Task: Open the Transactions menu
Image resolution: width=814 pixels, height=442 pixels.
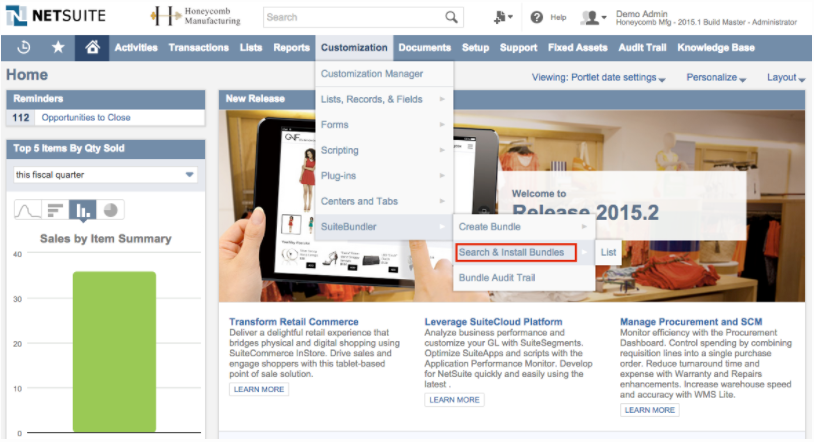Action: pyautogui.click(x=198, y=48)
